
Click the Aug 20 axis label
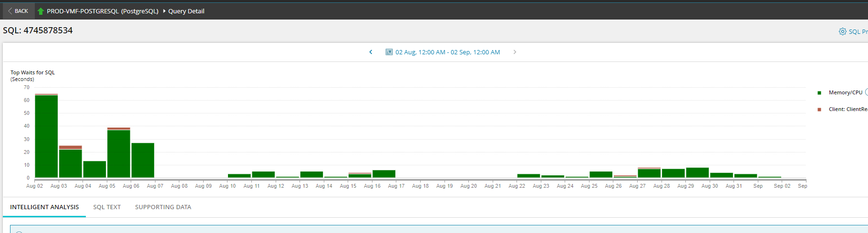[x=469, y=186]
